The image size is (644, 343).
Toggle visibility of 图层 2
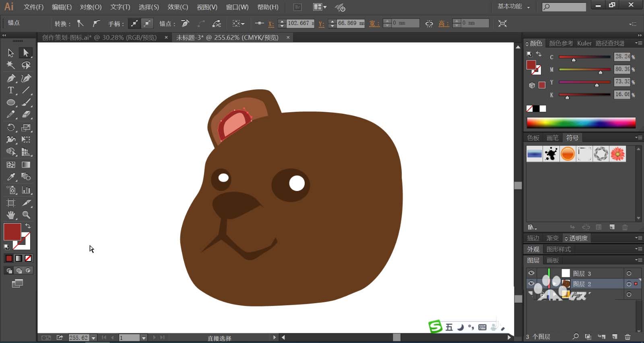tap(531, 284)
